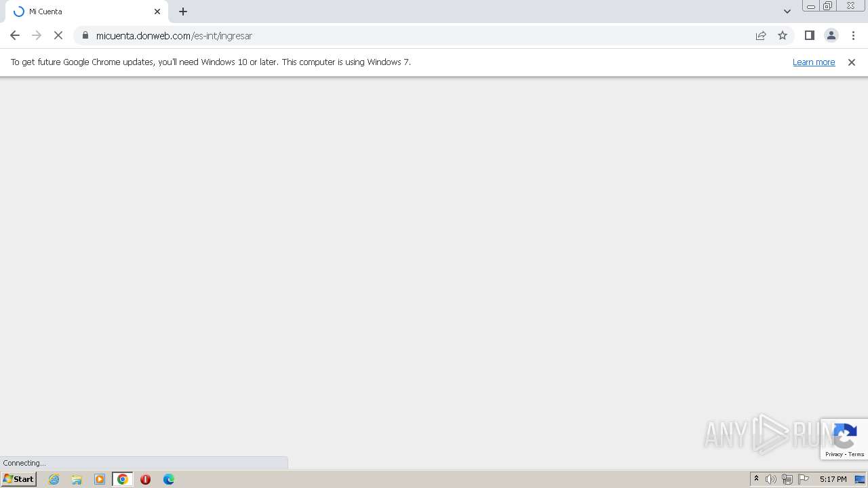This screenshot has height=488, width=868.
Task: Show hidden system tray icons
Action: (x=756, y=479)
